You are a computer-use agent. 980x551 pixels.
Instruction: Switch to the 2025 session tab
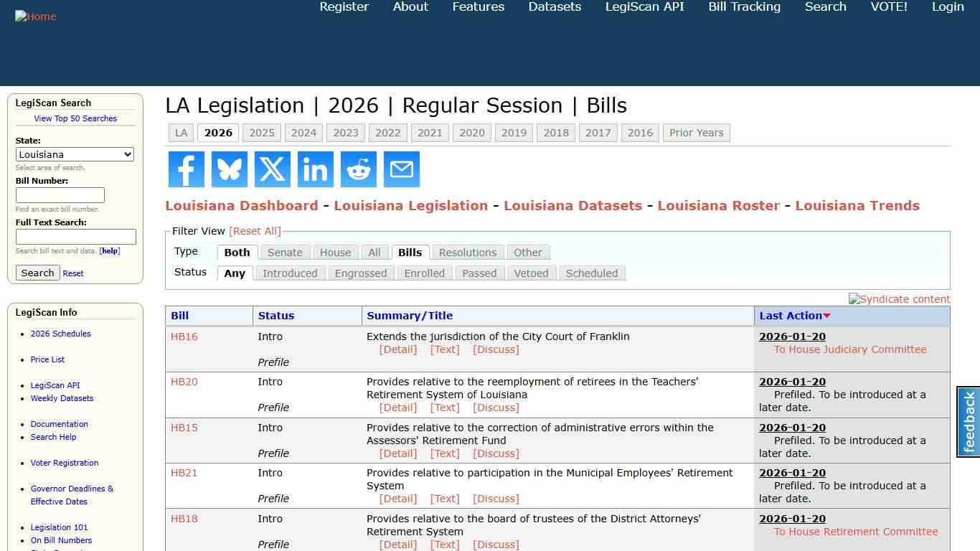pyautogui.click(x=261, y=133)
